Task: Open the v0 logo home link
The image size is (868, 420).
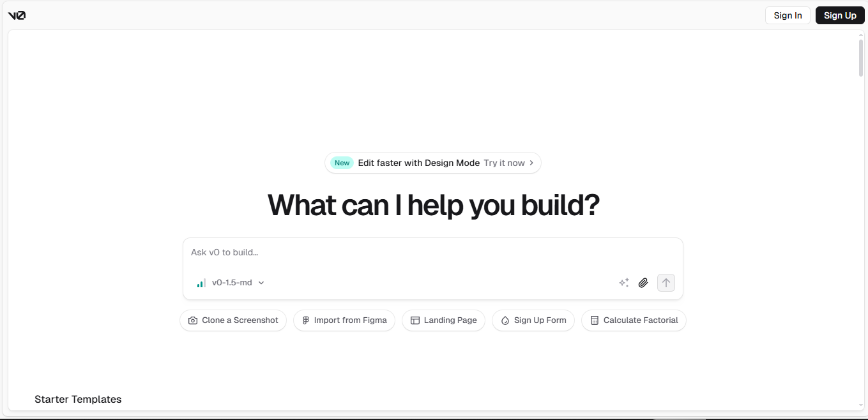Action: [17, 15]
